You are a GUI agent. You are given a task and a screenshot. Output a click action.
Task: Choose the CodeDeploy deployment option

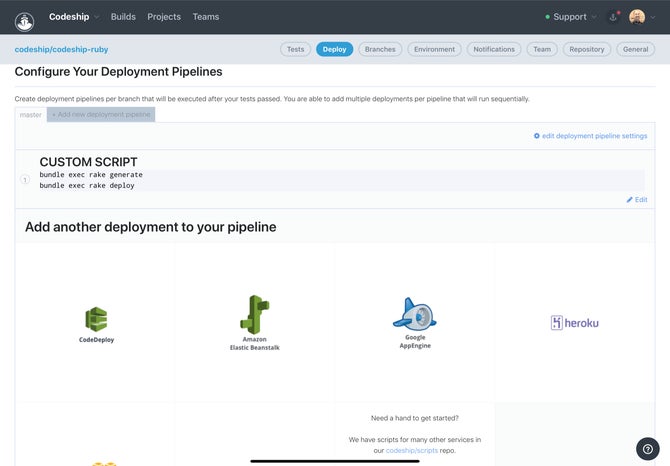(x=96, y=325)
